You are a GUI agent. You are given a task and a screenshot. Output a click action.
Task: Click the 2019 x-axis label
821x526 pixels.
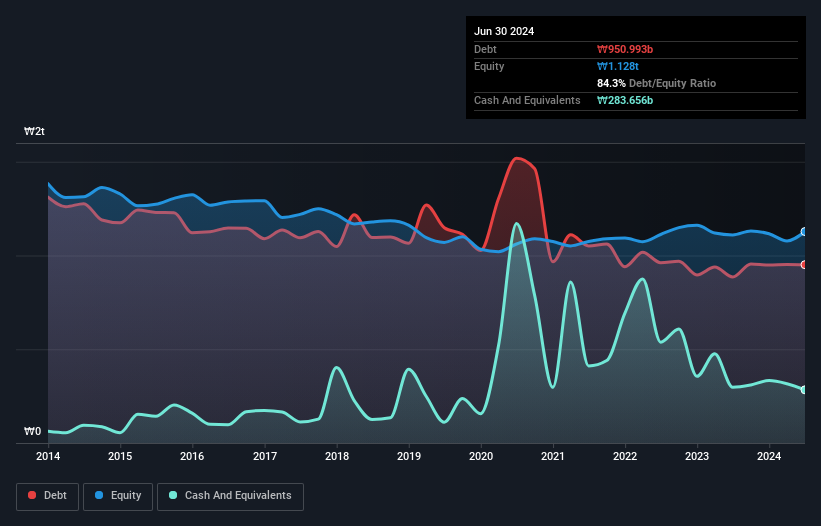409,456
